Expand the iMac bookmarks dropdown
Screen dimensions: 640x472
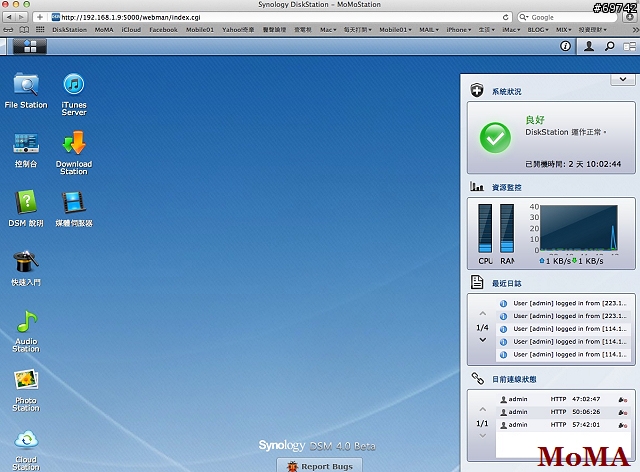click(x=511, y=29)
